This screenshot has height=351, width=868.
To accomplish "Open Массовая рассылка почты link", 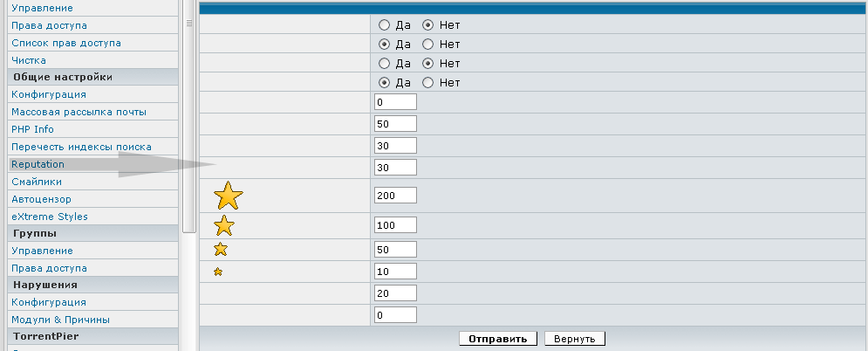I will 79,111.
